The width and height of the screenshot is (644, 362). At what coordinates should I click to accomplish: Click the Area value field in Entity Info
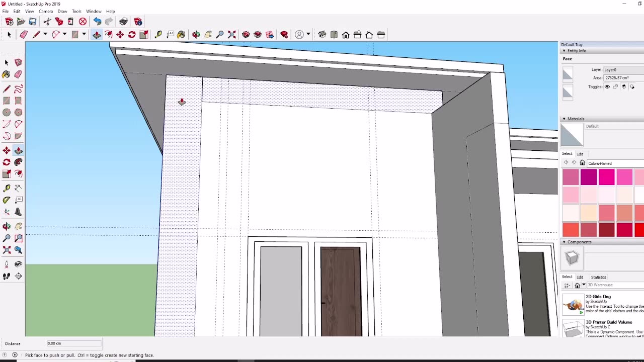pyautogui.click(x=624, y=78)
